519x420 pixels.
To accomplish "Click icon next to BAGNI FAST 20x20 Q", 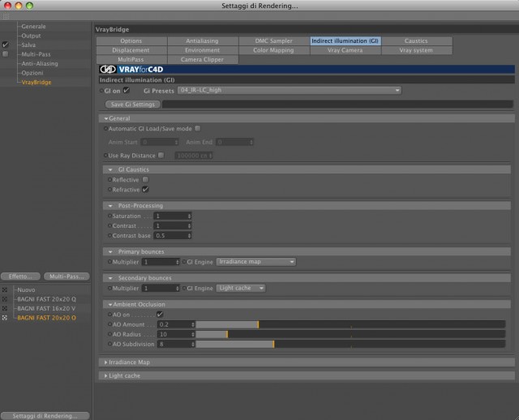I will tap(5, 299).
